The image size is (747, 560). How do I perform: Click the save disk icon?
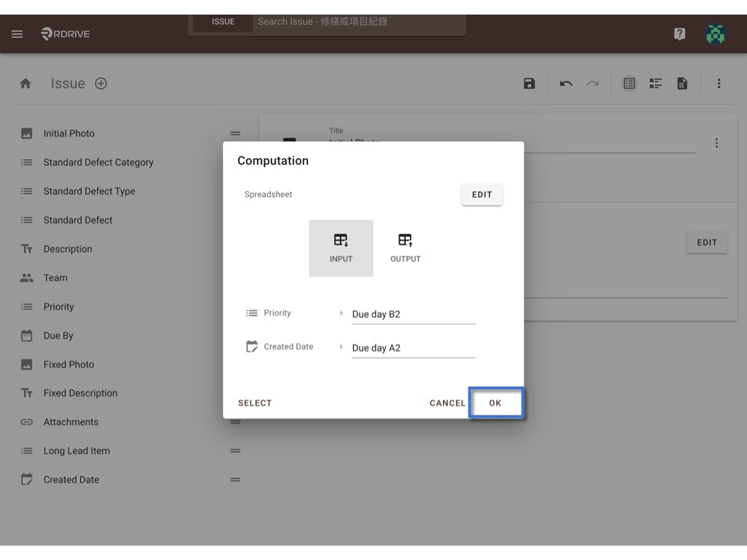[530, 84]
